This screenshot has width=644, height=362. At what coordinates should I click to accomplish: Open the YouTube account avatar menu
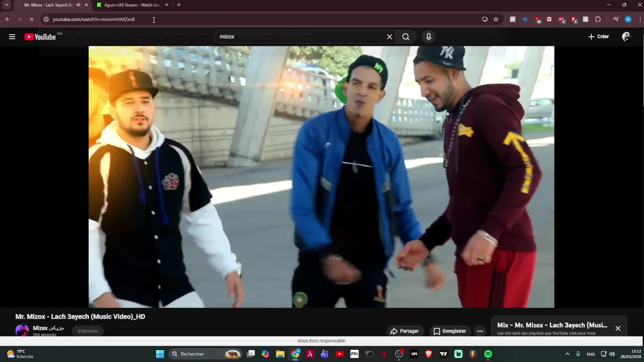(x=626, y=37)
